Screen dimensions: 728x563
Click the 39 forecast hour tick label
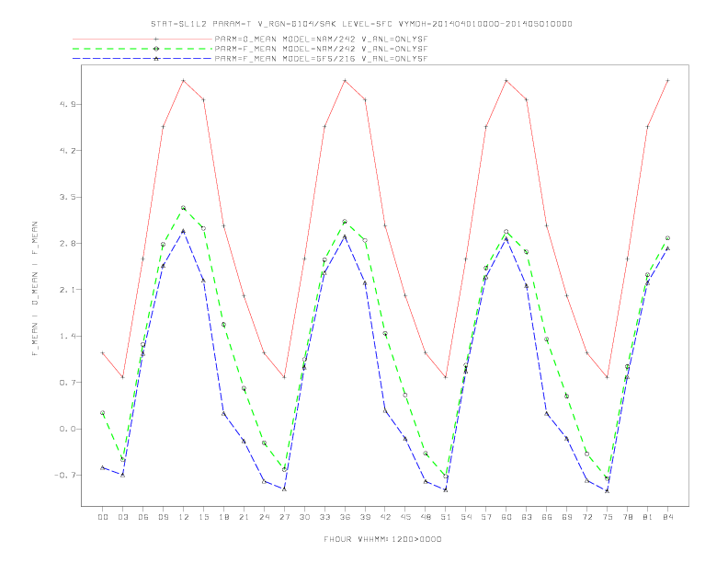pos(365,517)
